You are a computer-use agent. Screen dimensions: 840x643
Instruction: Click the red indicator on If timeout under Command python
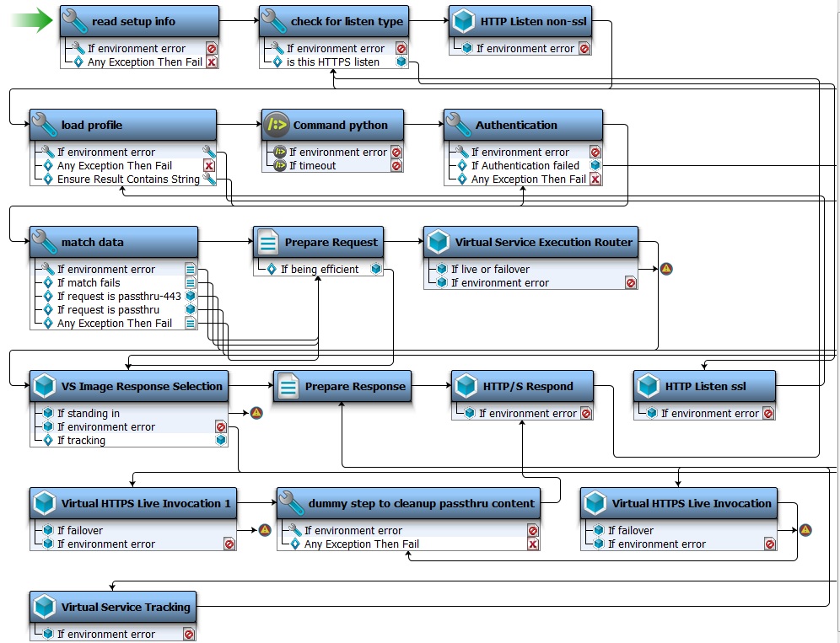[x=397, y=165]
